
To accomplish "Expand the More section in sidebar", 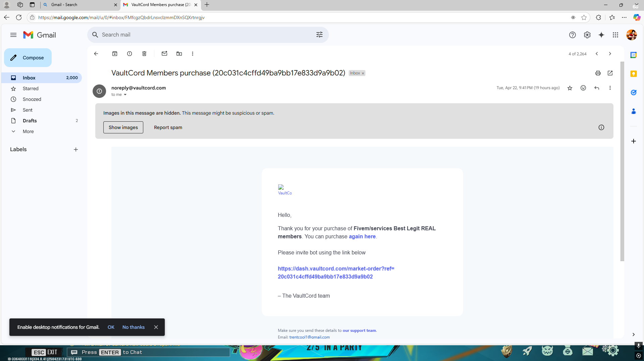I will pos(28,131).
